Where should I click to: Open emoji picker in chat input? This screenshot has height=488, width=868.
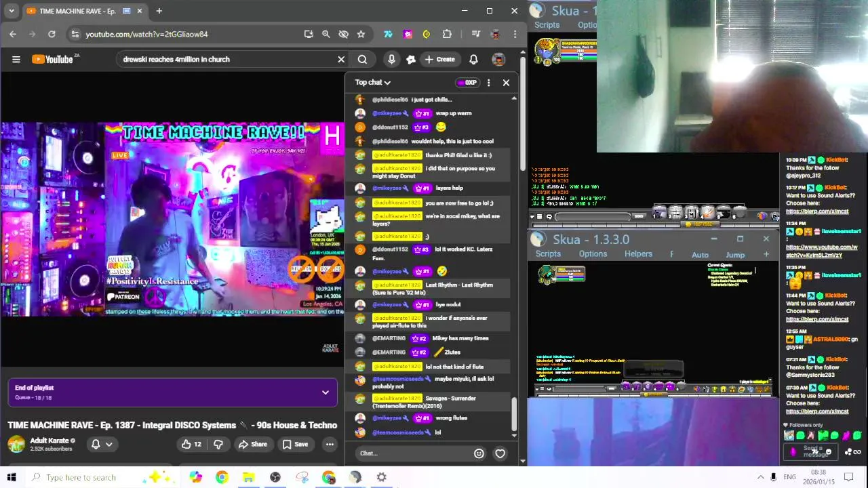[479, 453]
